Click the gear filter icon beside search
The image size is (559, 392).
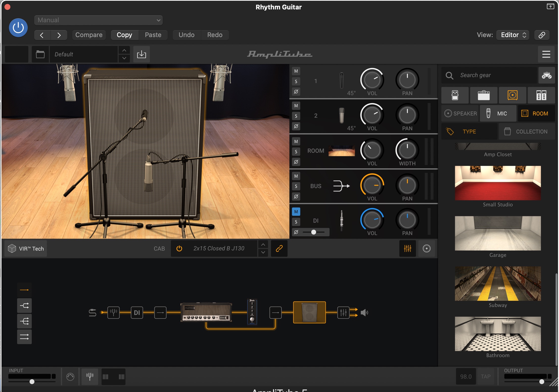pyautogui.click(x=547, y=75)
